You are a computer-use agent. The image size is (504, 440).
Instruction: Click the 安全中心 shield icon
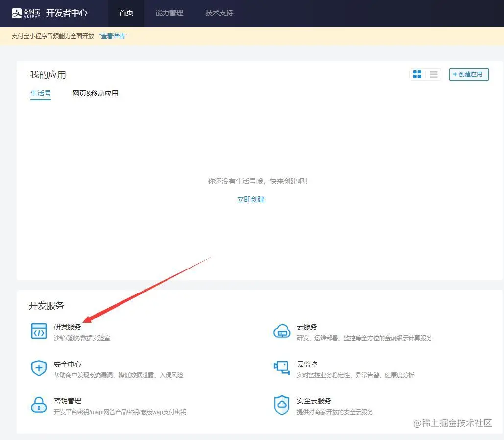tap(39, 368)
